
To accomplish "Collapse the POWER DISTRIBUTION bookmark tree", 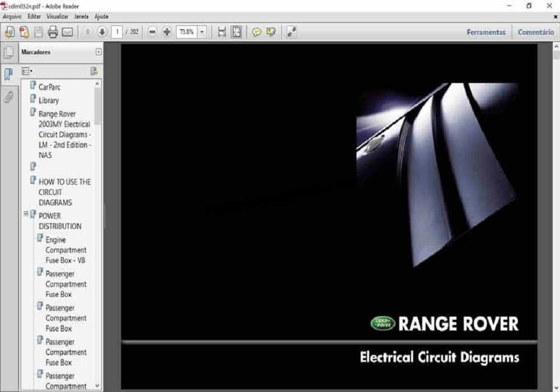I will click(26, 214).
